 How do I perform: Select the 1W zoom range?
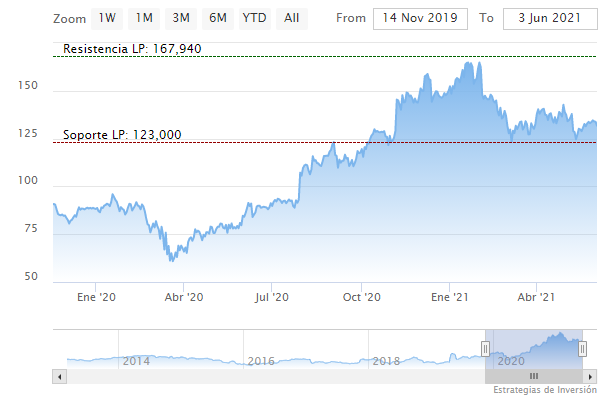(107, 18)
